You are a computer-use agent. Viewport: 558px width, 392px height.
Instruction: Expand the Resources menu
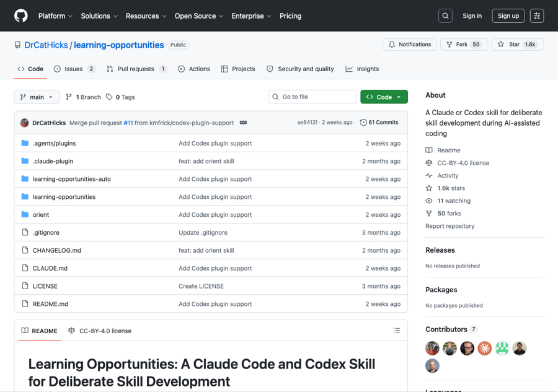point(146,16)
